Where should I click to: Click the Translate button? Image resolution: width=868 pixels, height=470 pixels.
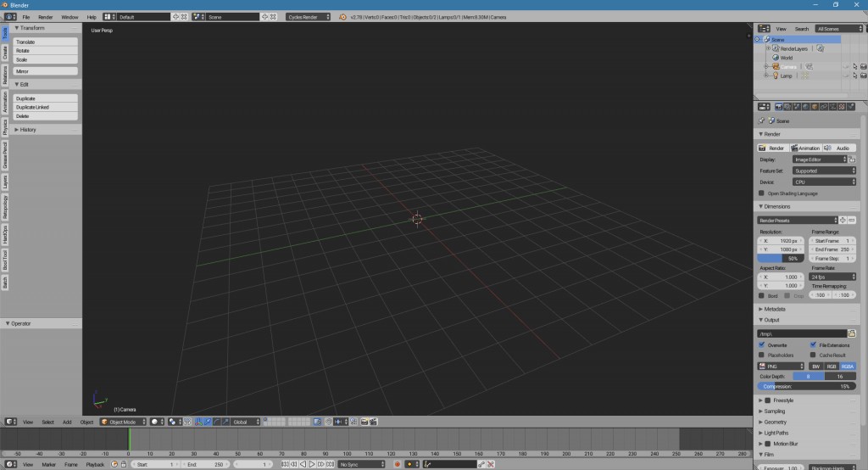click(x=46, y=42)
